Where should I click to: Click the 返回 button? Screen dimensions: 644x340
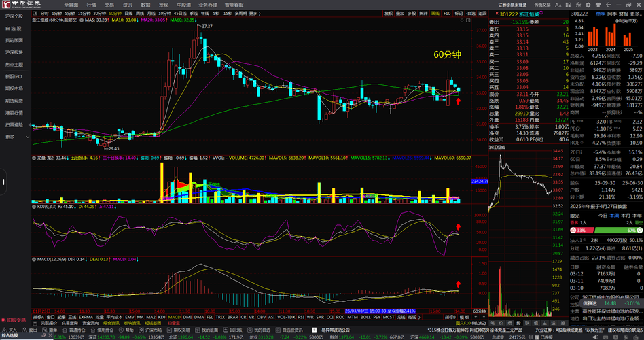[x=482, y=13]
